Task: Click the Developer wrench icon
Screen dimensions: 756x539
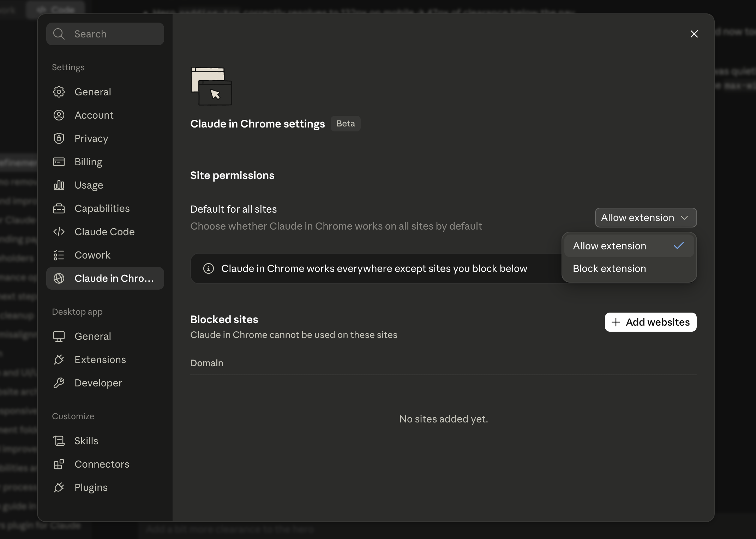Action: pyautogui.click(x=59, y=383)
